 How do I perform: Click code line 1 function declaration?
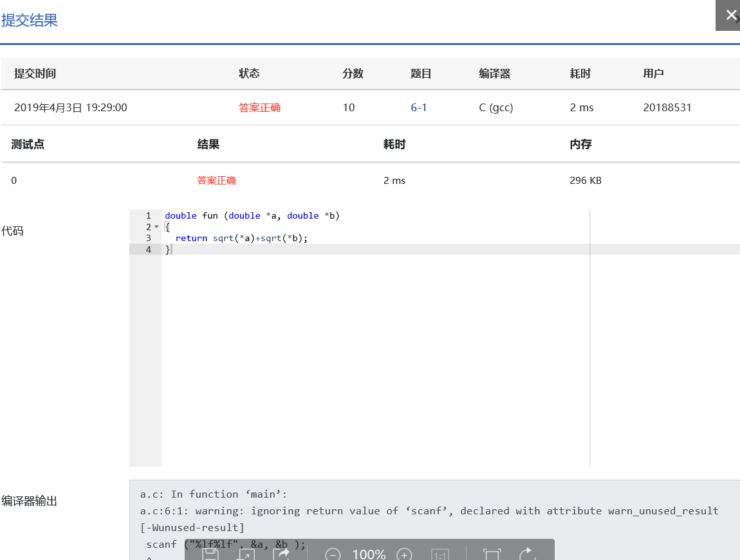[252, 215]
